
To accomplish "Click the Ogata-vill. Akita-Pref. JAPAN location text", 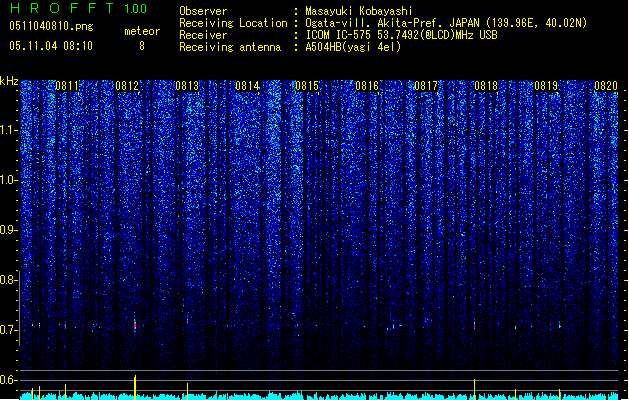I will [446, 23].
